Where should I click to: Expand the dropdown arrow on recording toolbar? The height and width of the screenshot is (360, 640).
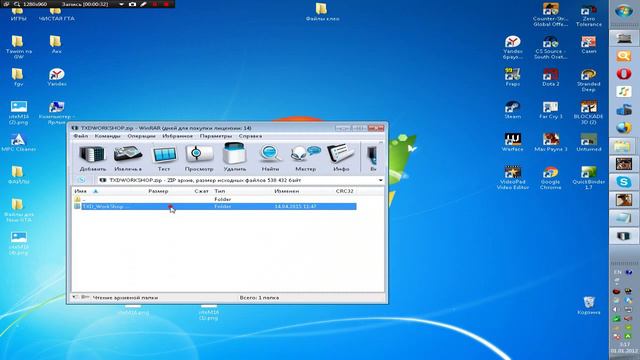pos(121,4)
